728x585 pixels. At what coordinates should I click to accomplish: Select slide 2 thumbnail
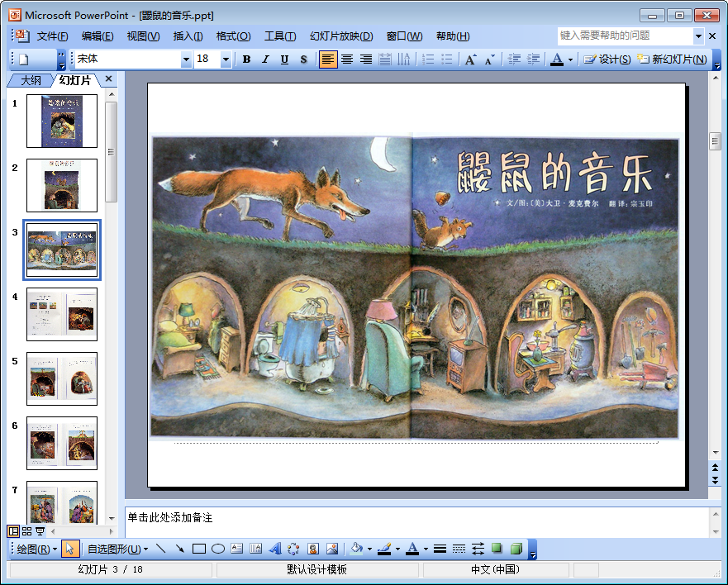tap(62, 185)
